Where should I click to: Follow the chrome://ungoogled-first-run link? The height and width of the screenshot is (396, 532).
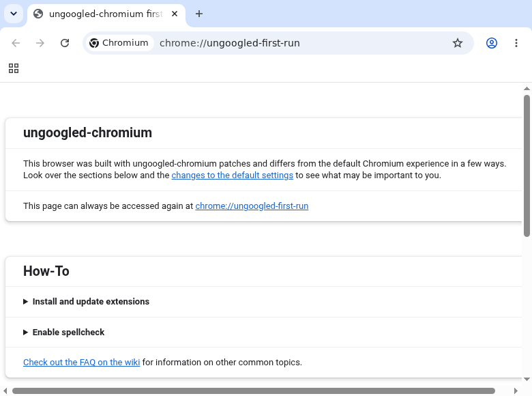click(252, 206)
